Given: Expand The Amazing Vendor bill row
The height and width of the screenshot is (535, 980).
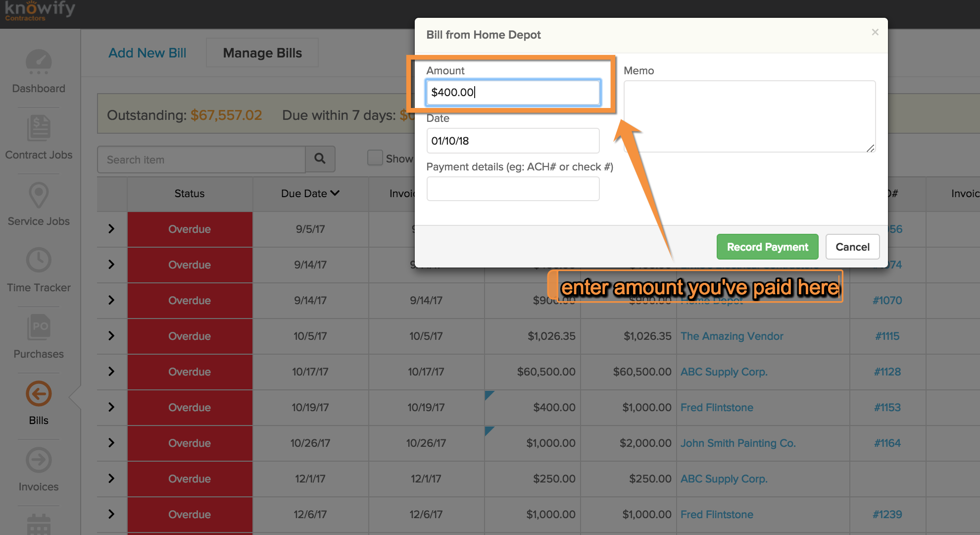Looking at the screenshot, I should (x=111, y=336).
